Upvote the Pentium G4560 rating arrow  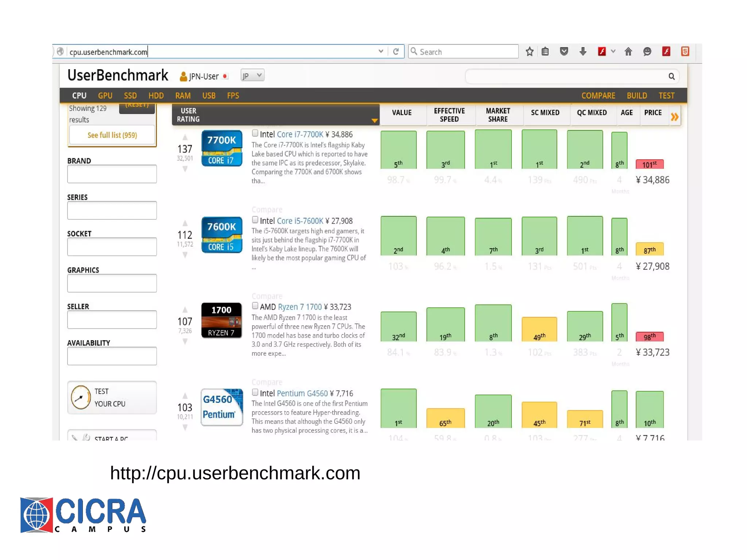point(185,396)
